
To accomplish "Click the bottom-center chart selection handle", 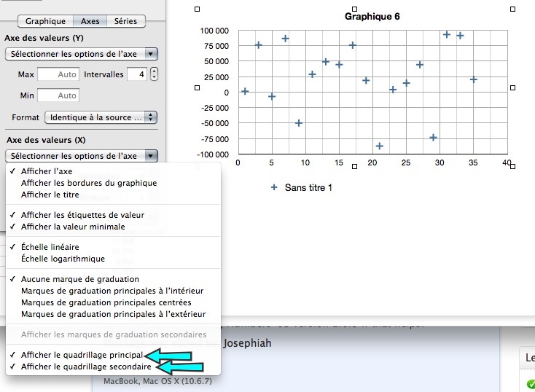I will [354, 166].
